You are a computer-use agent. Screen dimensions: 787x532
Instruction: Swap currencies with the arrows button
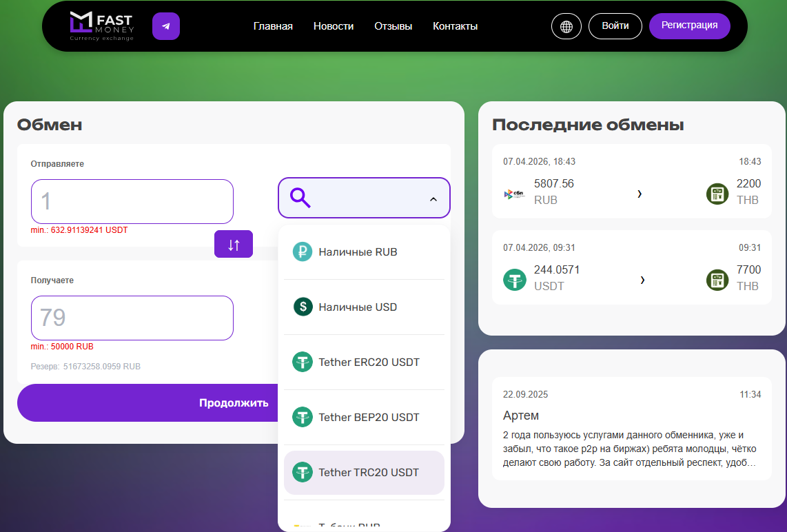(x=234, y=244)
